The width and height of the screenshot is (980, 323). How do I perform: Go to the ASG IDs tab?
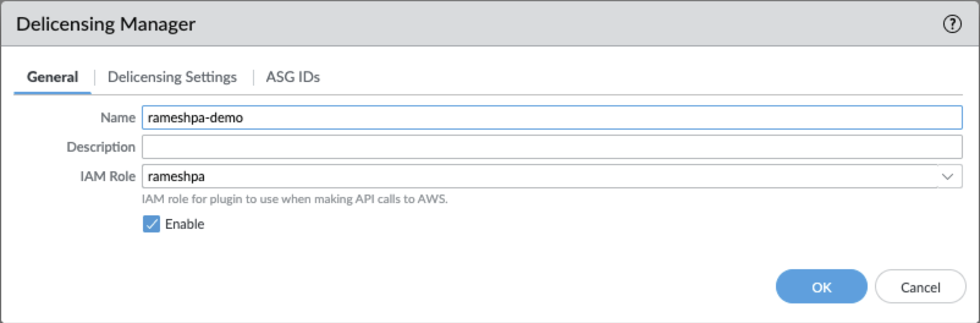[293, 77]
